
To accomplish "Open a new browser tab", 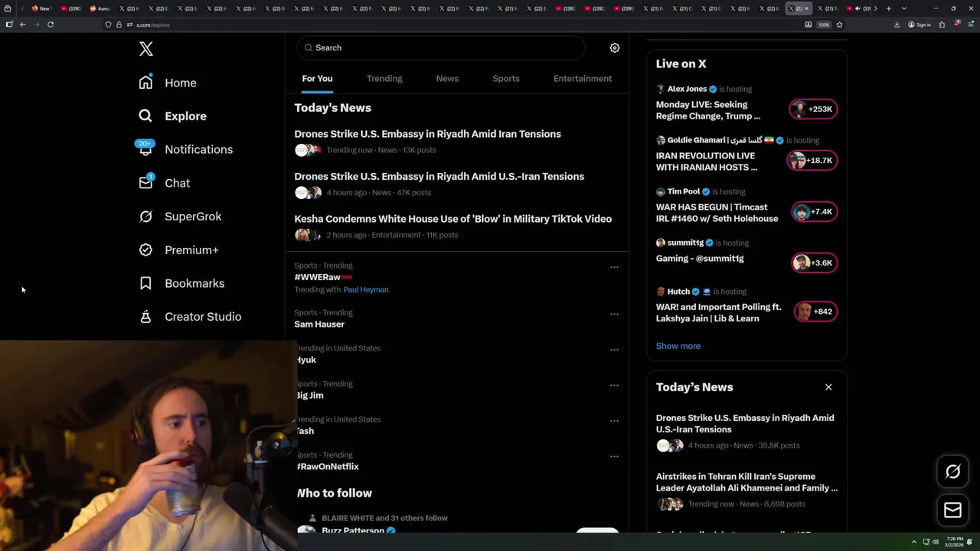I will coord(888,8).
